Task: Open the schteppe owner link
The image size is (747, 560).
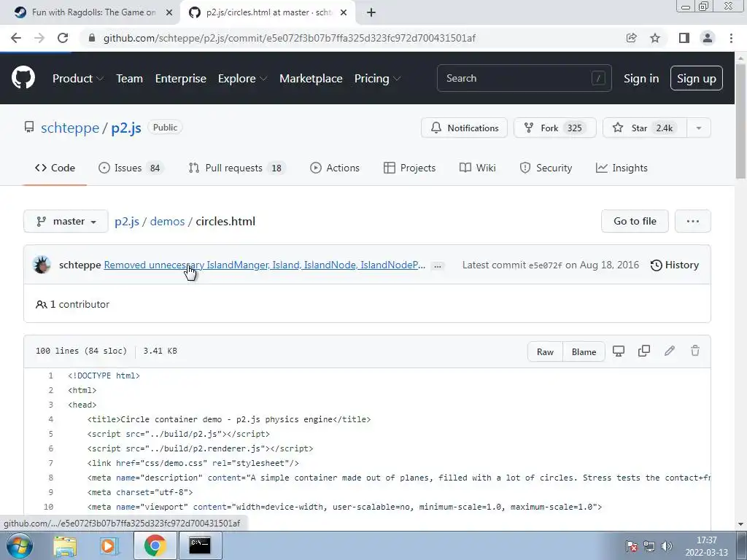Action: tap(70, 128)
